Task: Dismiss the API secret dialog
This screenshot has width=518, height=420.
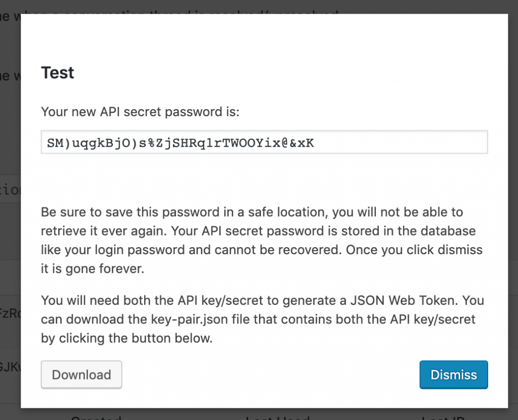Action: [x=453, y=375]
